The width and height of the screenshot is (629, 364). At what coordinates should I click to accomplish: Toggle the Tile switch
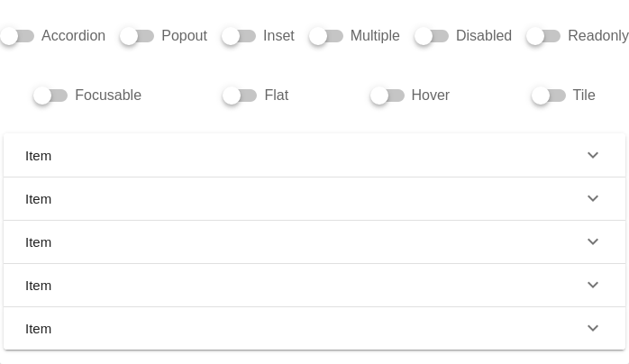pyautogui.click(x=548, y=96)
